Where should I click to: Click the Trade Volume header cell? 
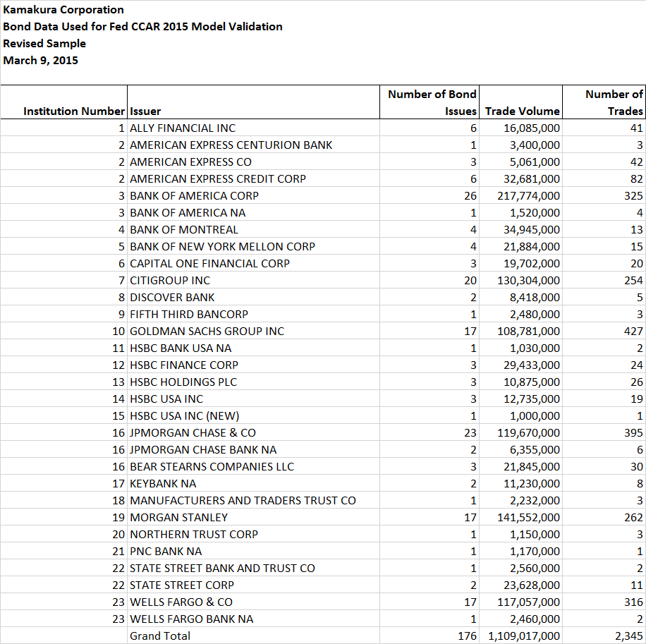pos(520,102)
